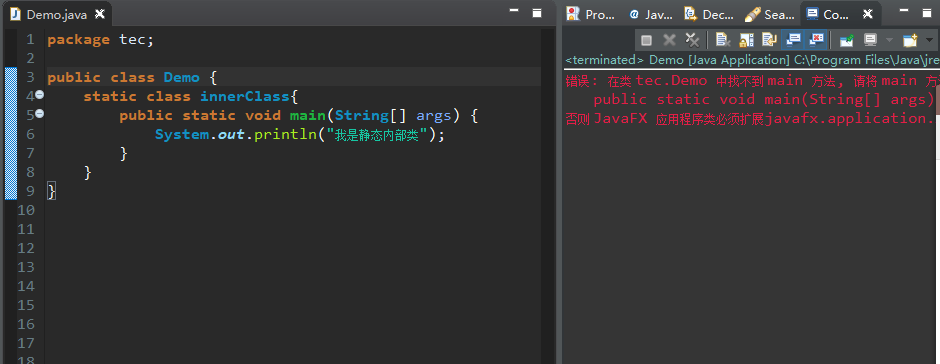Click Remove Launch icon in Console toolbar
This screenshot has width=940, height=364.
669,40
